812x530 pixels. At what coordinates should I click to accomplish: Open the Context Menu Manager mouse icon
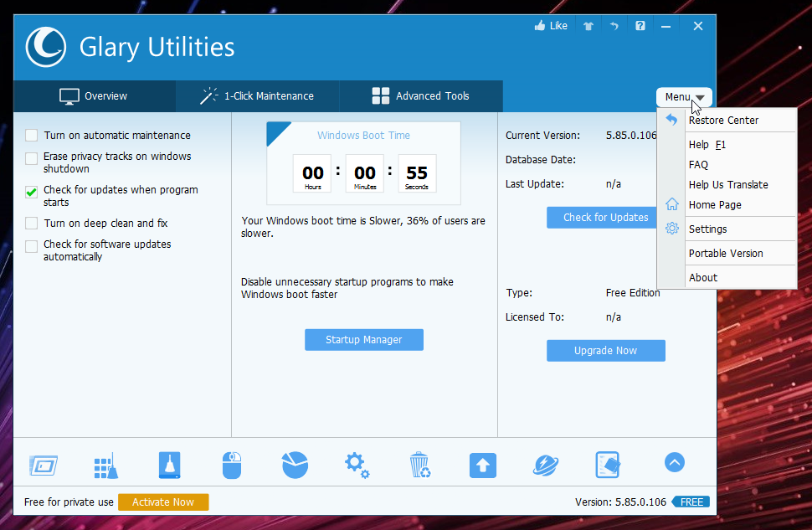pos(232,465)
